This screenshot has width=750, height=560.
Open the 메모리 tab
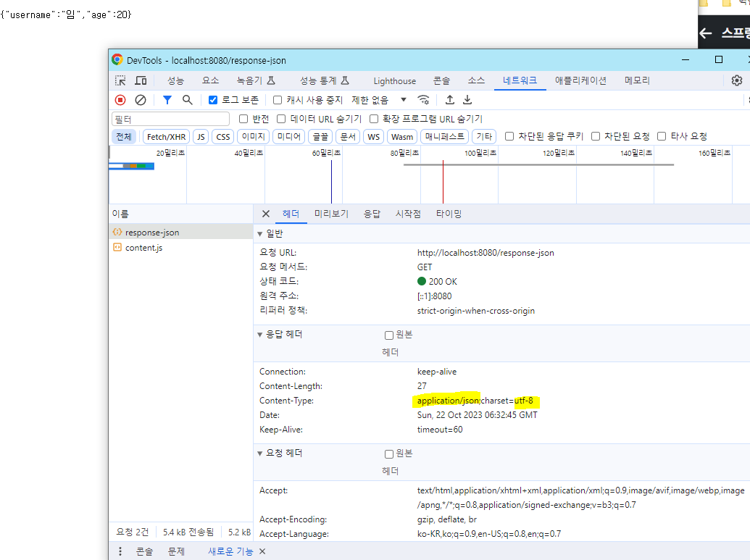click(637, 81)
